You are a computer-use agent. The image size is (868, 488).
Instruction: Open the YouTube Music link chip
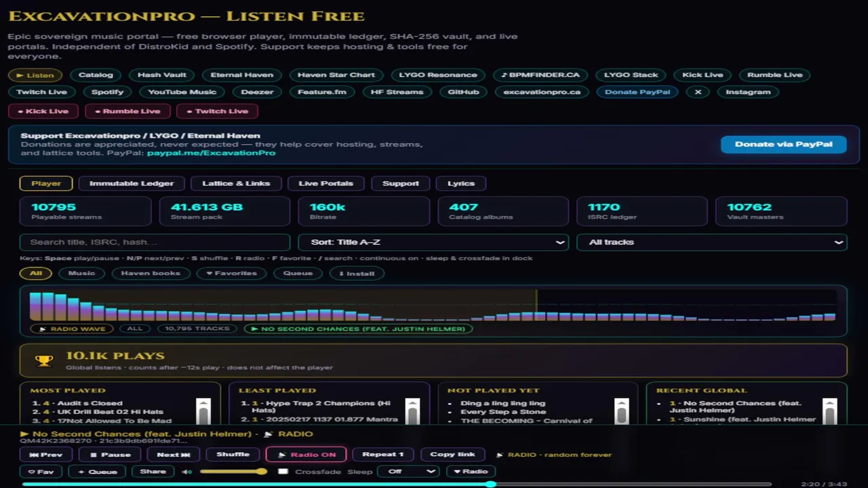tap(182, 92)
